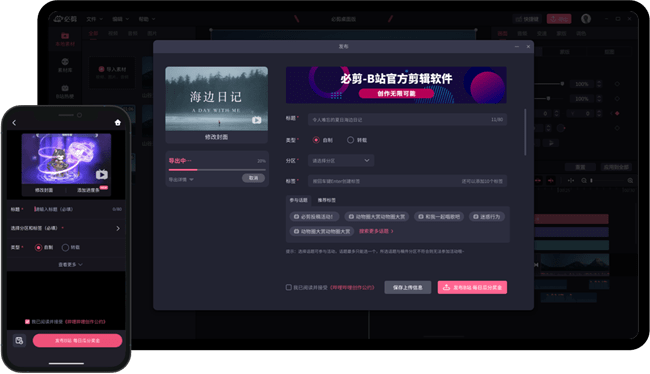Open 素材库 in the main window sidebar
The image size is (650, 374).
point(65,66)
